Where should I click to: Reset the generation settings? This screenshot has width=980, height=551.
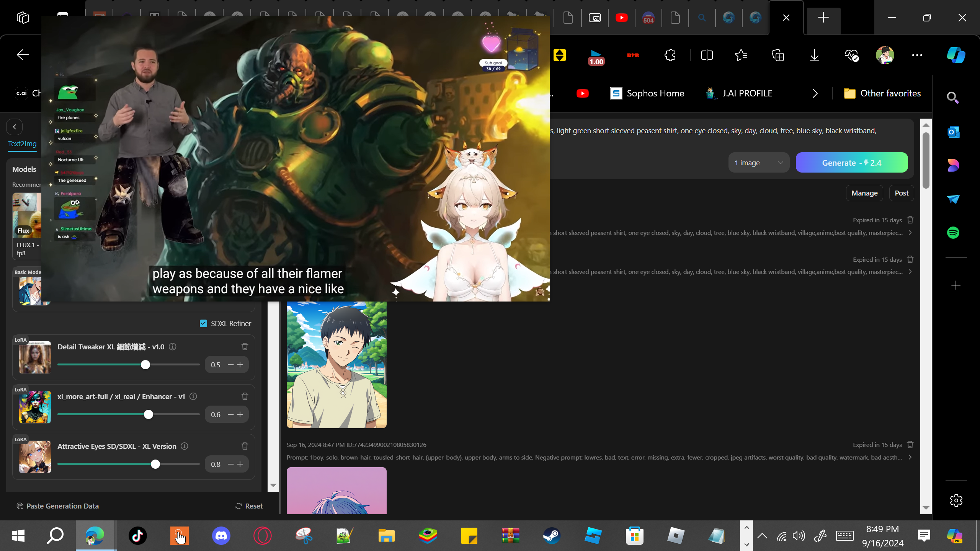[249, 506]
